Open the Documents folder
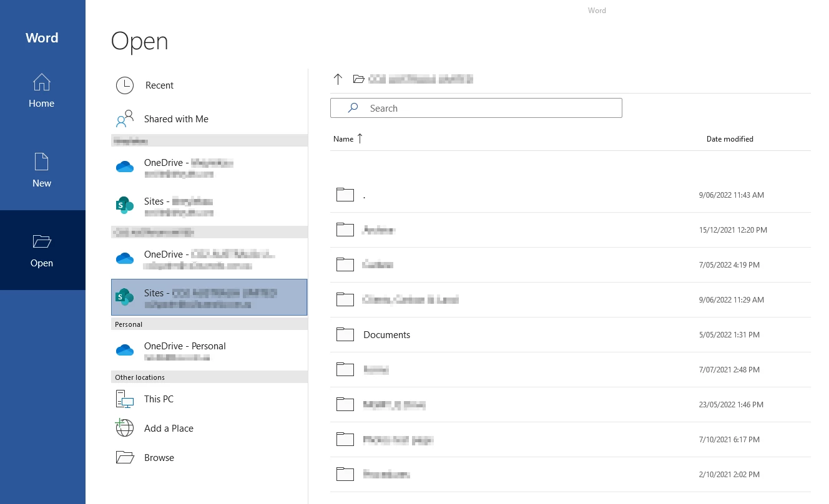829x504 pixels. point(571,335)
